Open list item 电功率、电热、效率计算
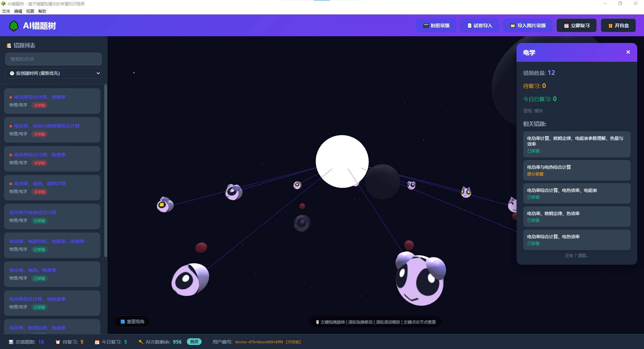This screenshot has height=349, width=644. (52, 188)
